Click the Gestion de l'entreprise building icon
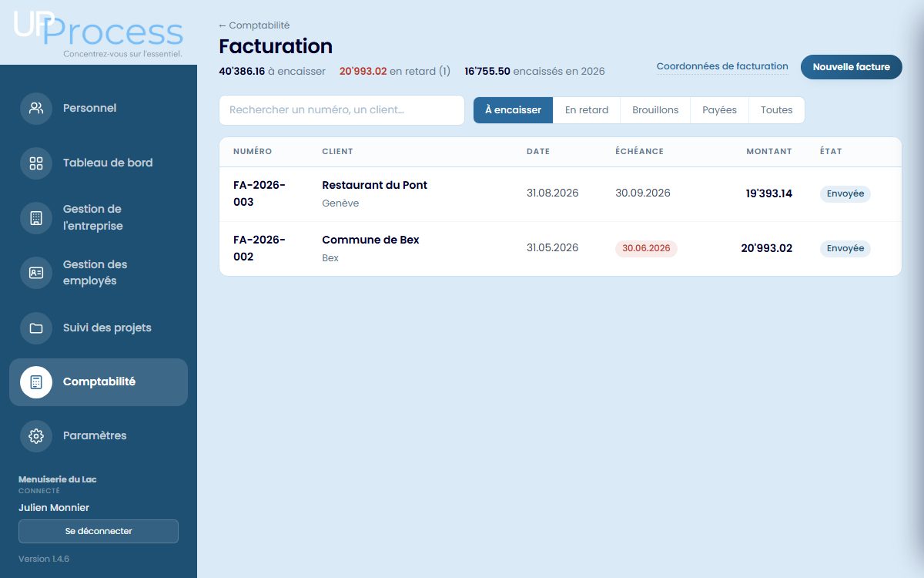Image resolution: width=924 pixels, height=578 pixels. 36,217
